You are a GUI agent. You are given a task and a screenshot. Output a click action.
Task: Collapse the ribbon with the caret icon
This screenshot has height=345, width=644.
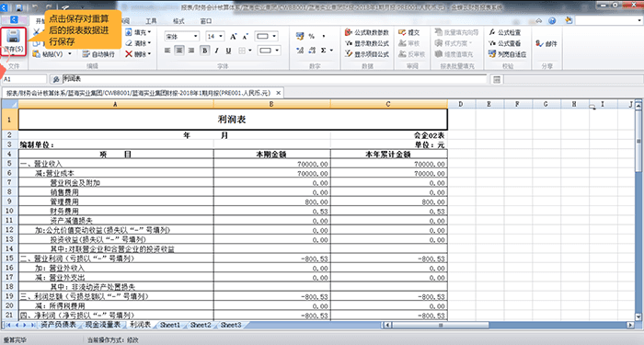coord(539,20)
